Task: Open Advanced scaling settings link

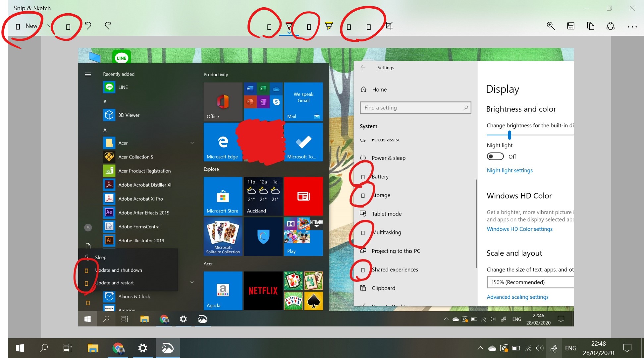Action: click(x=517, y=297)
